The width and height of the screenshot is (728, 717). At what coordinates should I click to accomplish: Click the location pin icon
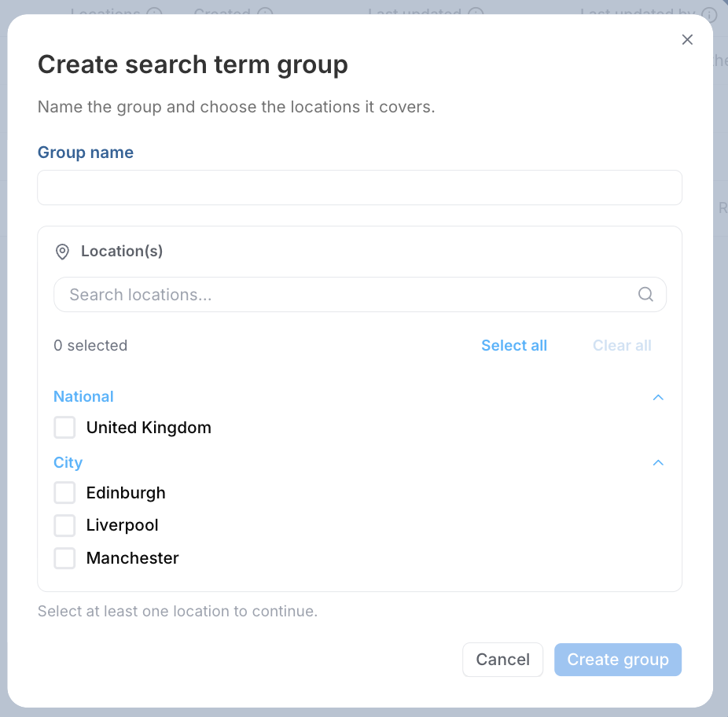62,252
